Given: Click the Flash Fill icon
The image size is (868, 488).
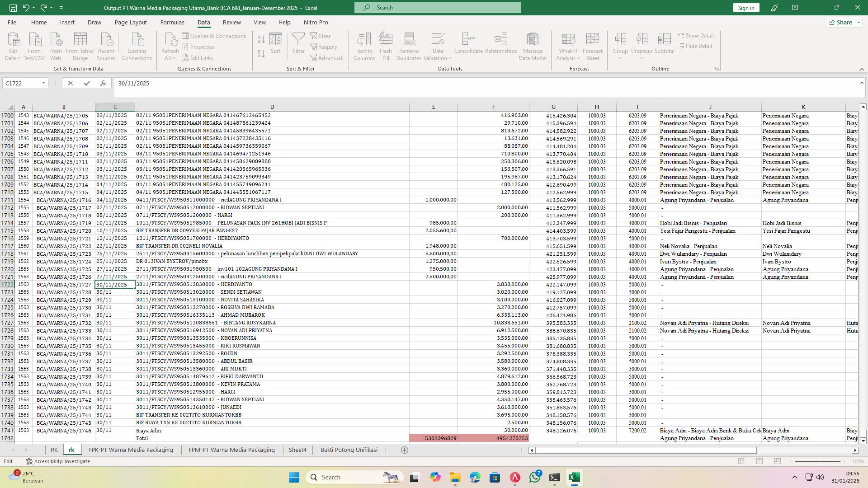Looking at the screenshot, I should pyautogui.click(x=386, y=45).
